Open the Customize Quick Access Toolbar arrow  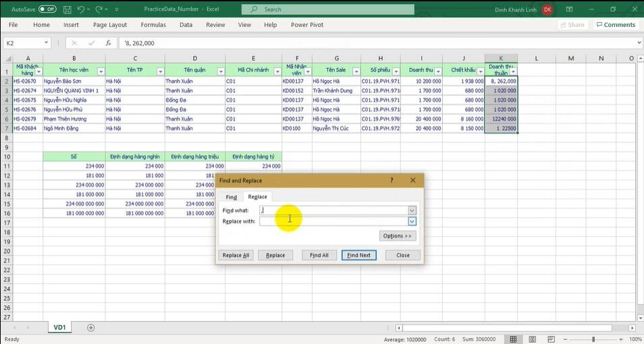(x=117, y=9)
